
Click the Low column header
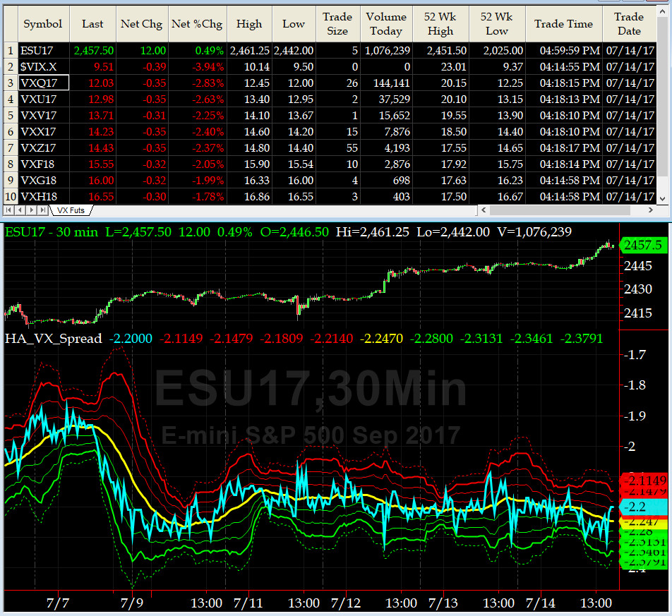294,24
